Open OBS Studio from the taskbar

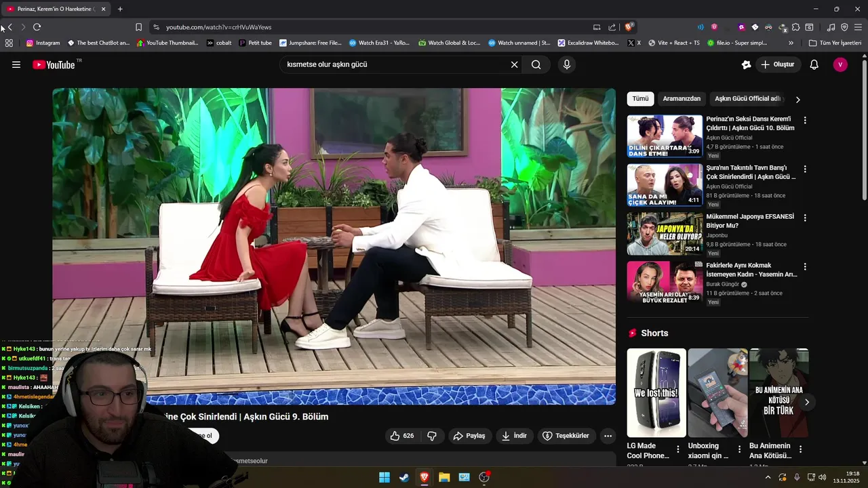[484, 477]
